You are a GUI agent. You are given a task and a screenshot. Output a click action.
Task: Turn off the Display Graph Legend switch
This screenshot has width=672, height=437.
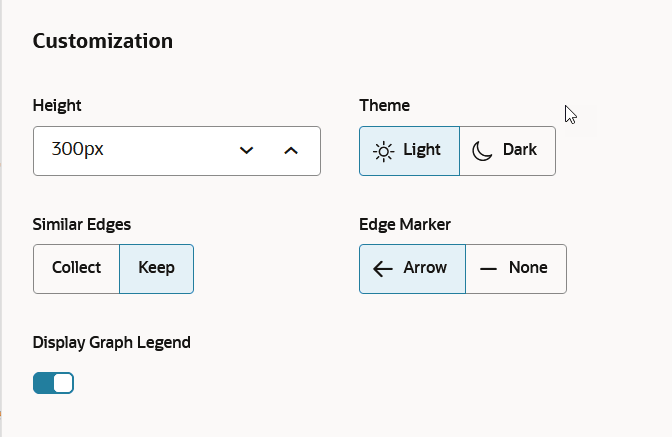54,383
